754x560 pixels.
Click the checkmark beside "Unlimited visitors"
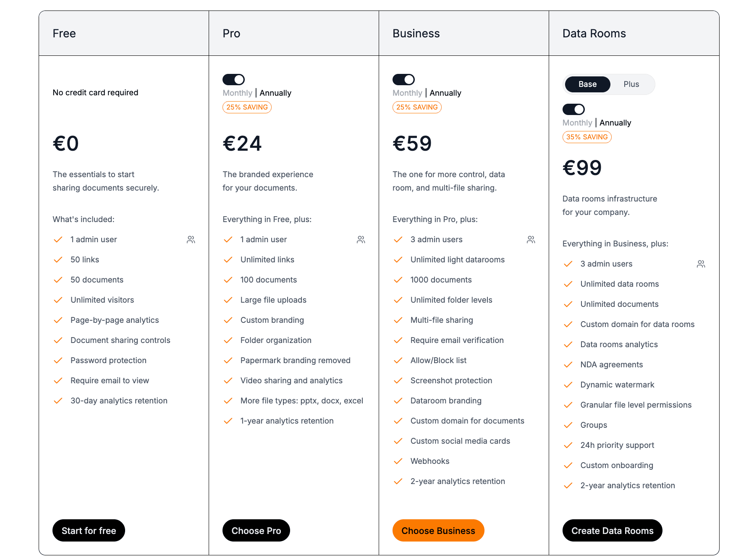pos(58,300)
